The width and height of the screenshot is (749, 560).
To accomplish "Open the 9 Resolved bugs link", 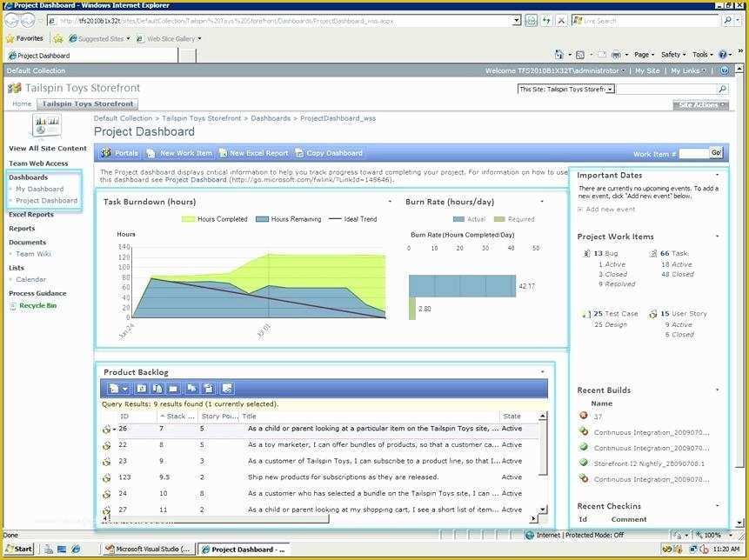I will (x=617, y=284).
